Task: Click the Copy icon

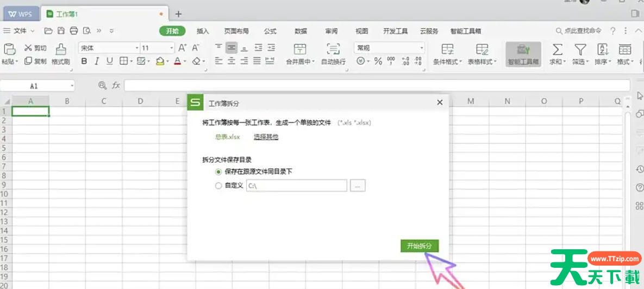Action: 28,61
